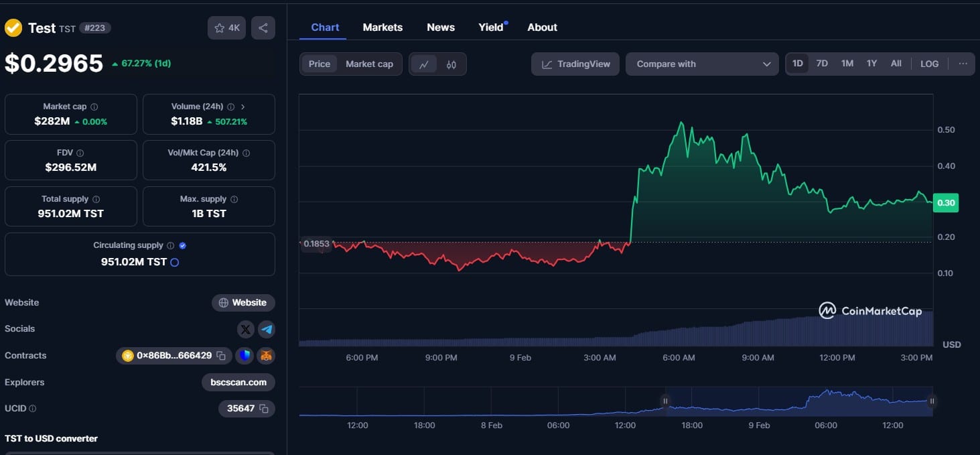
Task: Open the bscscan.com explorer link
Action: tap(238, 383)
